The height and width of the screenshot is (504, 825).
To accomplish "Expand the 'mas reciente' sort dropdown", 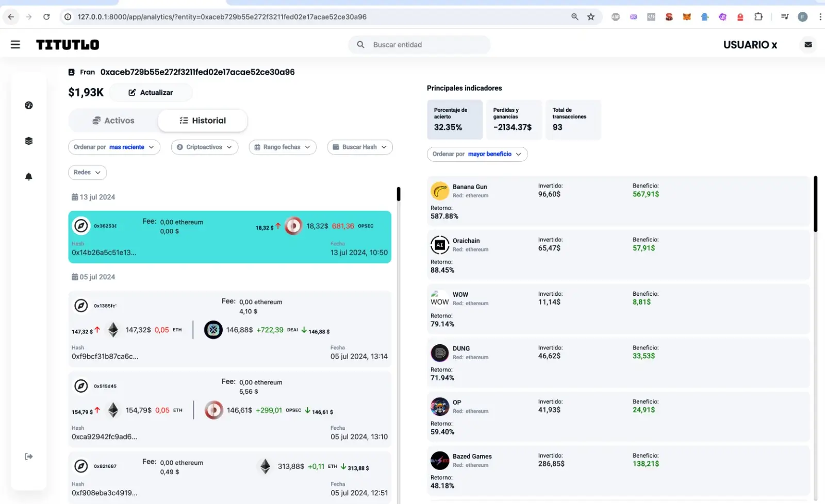I will point(114,147).
